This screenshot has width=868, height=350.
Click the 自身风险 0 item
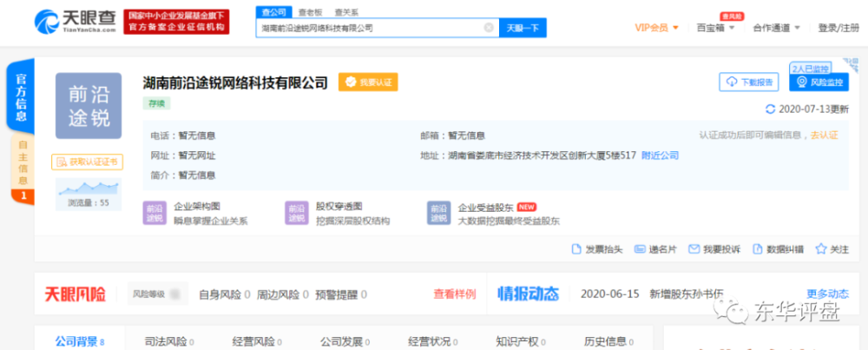pyautogui.click(x=224, y=294)
